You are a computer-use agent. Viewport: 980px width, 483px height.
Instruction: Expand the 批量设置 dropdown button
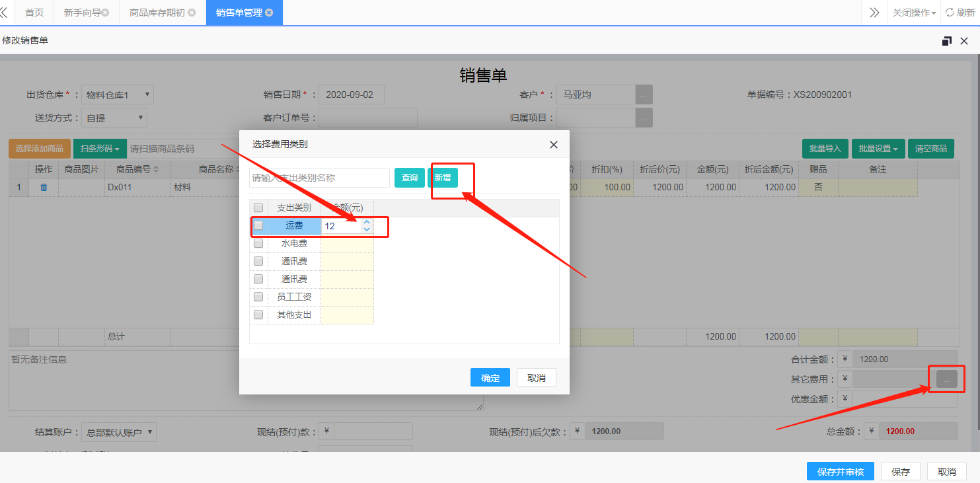point(878,149)
